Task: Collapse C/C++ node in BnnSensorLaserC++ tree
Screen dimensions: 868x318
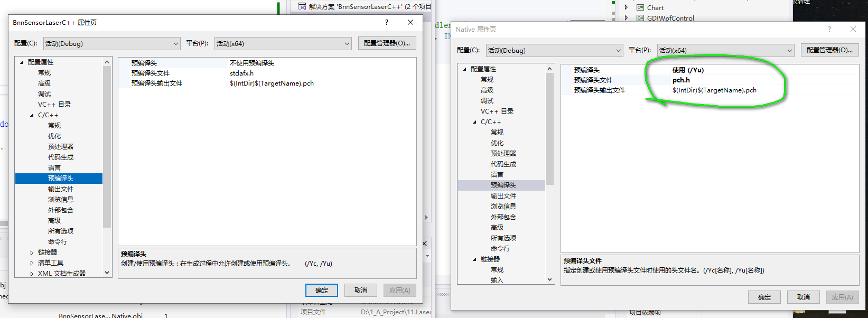Action: (x=32, y=115)
